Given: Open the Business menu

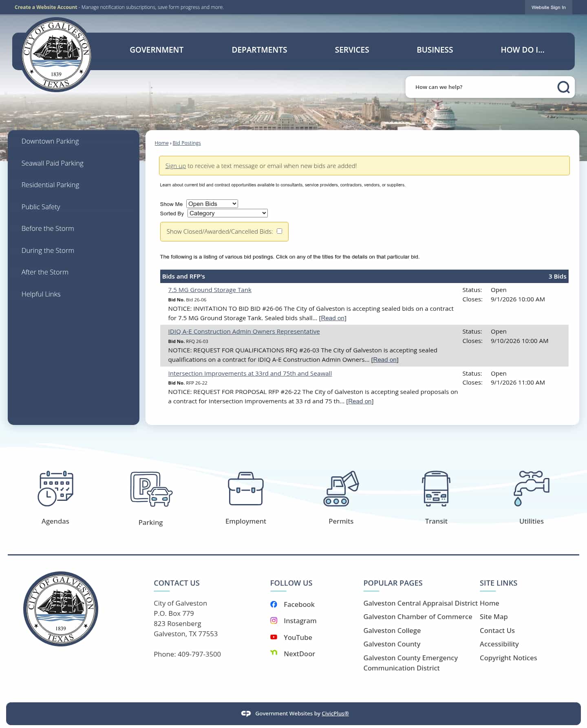Looking at the screenshot, I should 435,50.
